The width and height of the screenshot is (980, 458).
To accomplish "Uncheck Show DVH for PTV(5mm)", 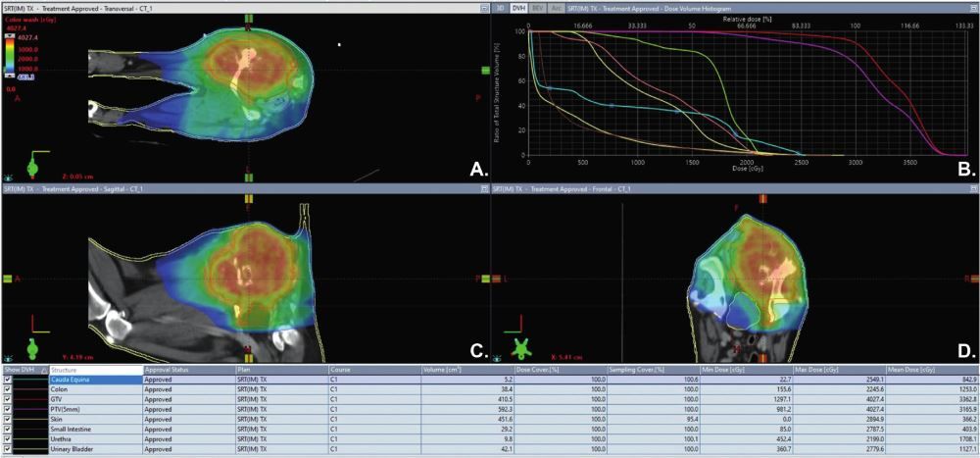I will pyautogui.click(x=8, y=407).
